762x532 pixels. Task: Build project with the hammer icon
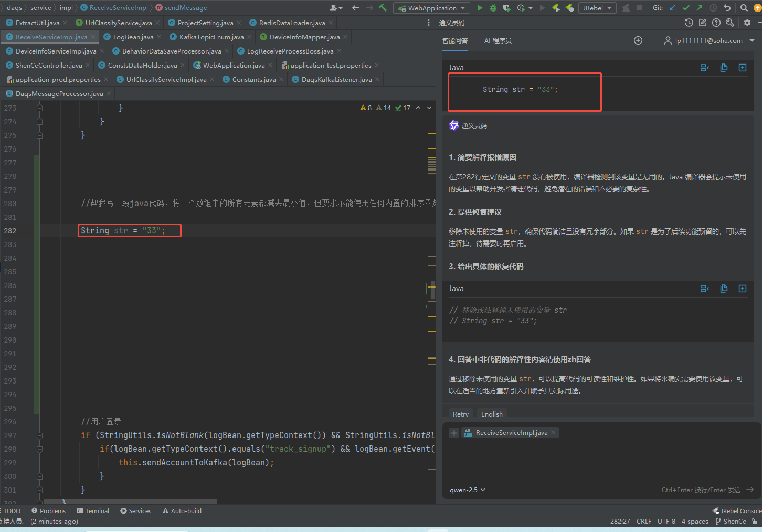click(383, 8)
